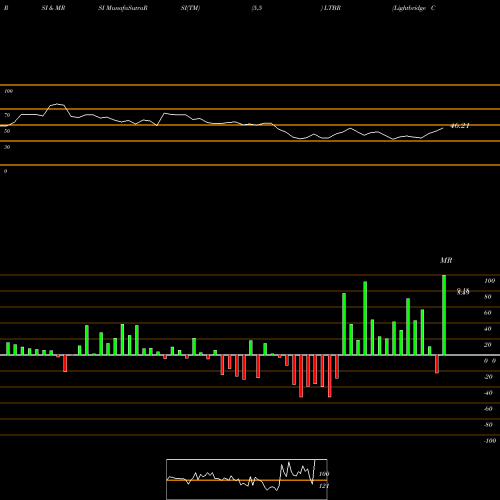Click the "30" level label on RSI chart
Screen dimensions: 500x500
tap(7, 147)
